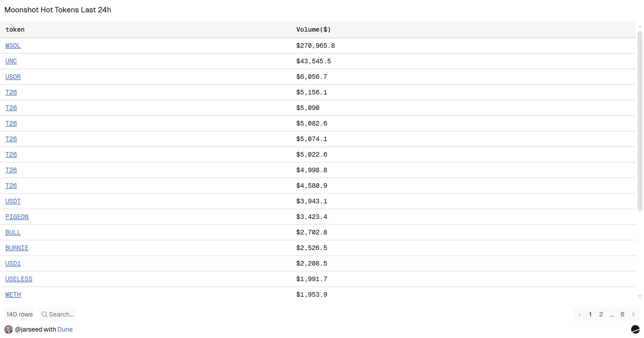Click the scroll up arrow
Viewport: 644px width, 338px height.
[640, 26]
